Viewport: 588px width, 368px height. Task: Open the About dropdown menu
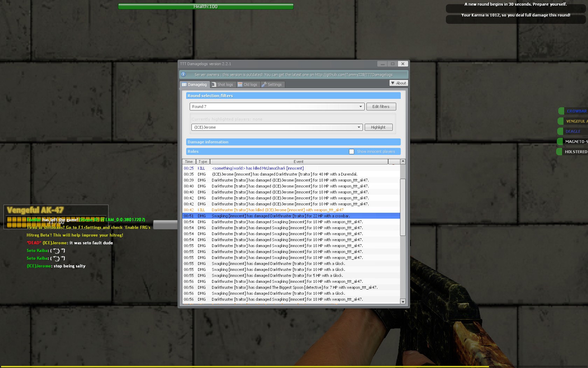click(x=399, y=83)
